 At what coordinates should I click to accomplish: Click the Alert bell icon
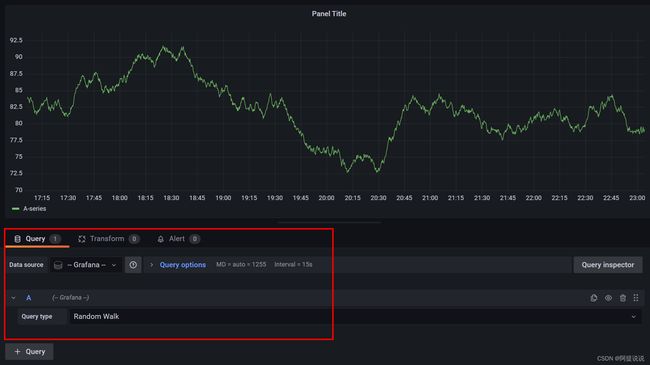tap(160, 239)
